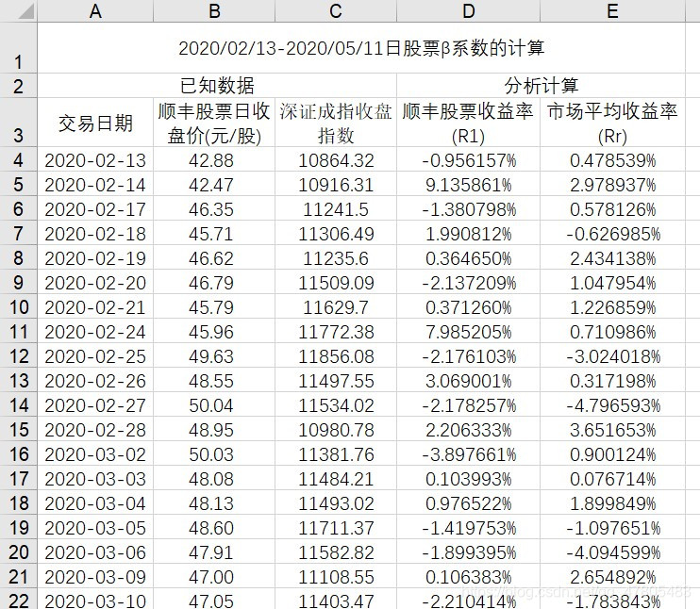
Task: Select row 18 header
Action: [x=18, y=502]
